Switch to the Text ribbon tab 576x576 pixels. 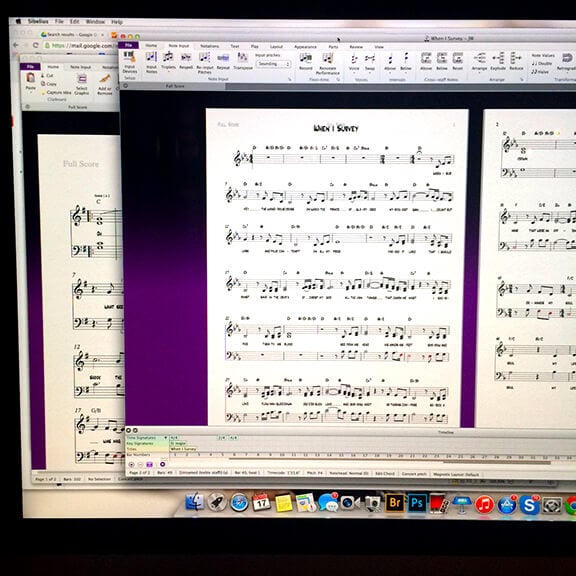pos(235,46)
